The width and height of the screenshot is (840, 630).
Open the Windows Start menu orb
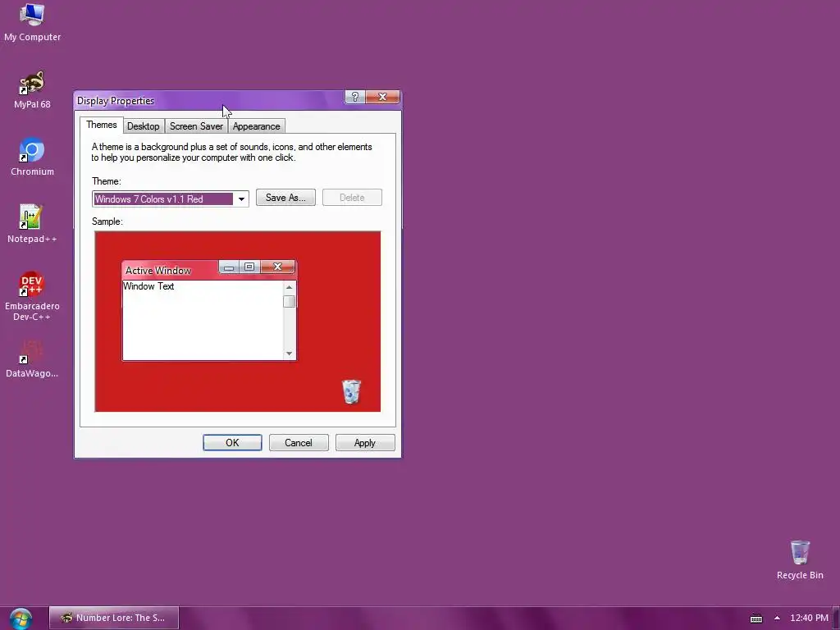21,619
